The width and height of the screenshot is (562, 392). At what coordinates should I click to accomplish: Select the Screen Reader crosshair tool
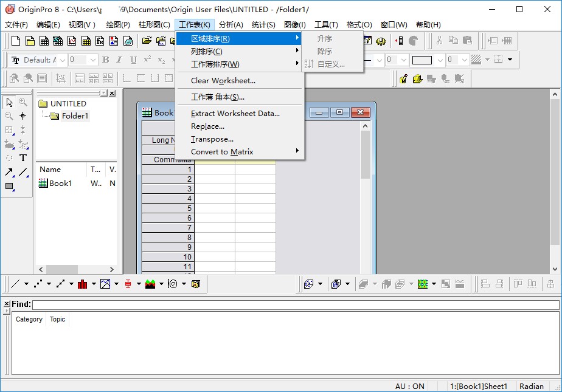[23, 115]
